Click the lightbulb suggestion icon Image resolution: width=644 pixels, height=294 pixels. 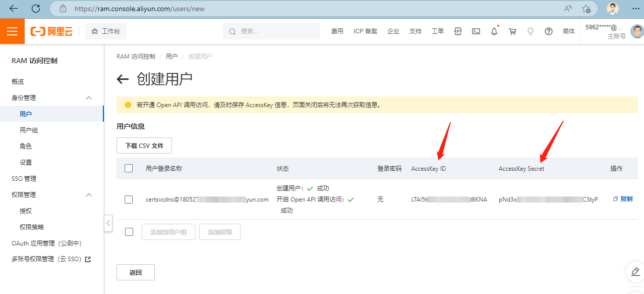pyautogui.click(x=530, y=31)
